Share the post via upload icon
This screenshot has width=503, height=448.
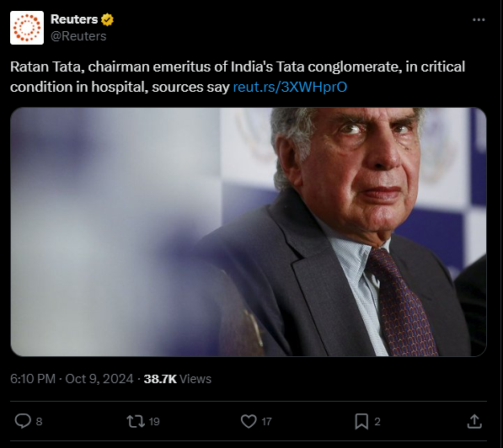pos(474,421)
